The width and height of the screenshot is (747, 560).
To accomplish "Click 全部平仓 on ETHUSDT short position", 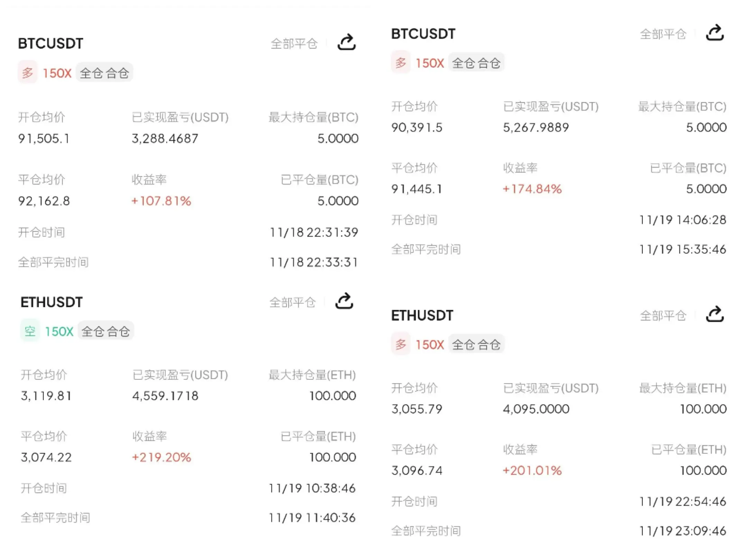I will (293, 302).
